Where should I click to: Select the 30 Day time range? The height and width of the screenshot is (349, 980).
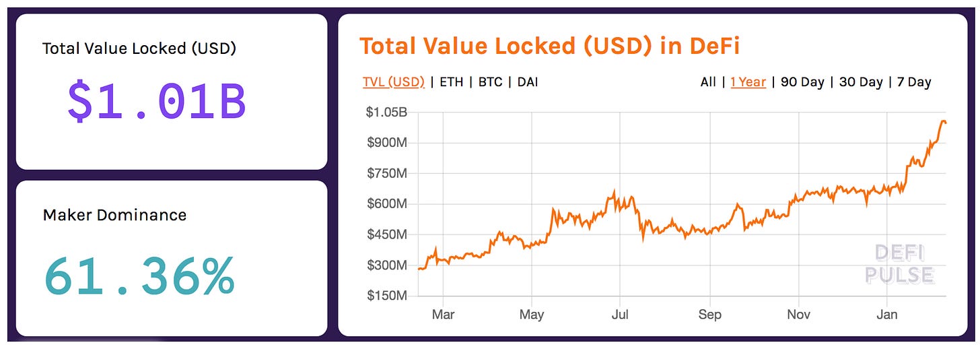point(861,82)
